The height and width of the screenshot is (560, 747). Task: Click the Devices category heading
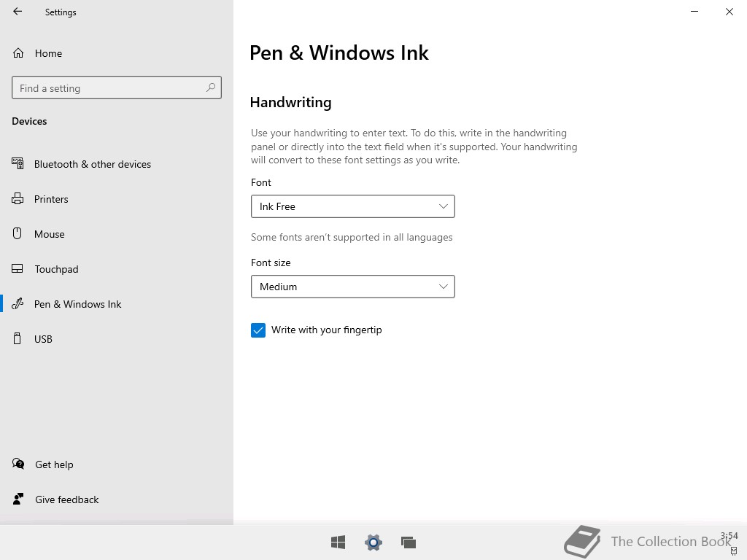point(29,121)
